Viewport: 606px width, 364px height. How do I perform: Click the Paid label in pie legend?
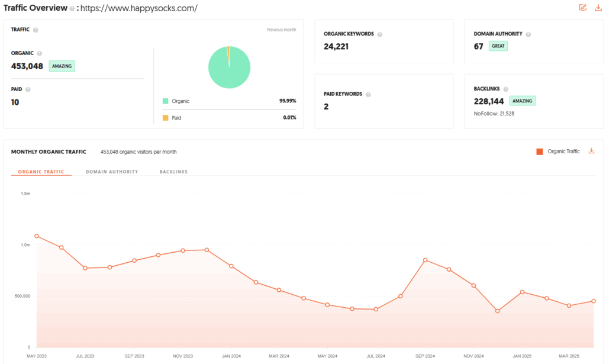click(176, 118)
